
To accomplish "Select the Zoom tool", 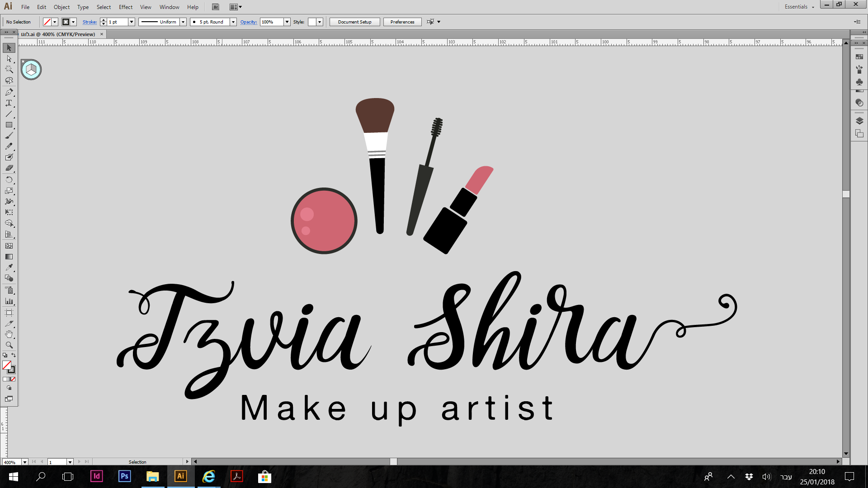I will pos(9,345).
